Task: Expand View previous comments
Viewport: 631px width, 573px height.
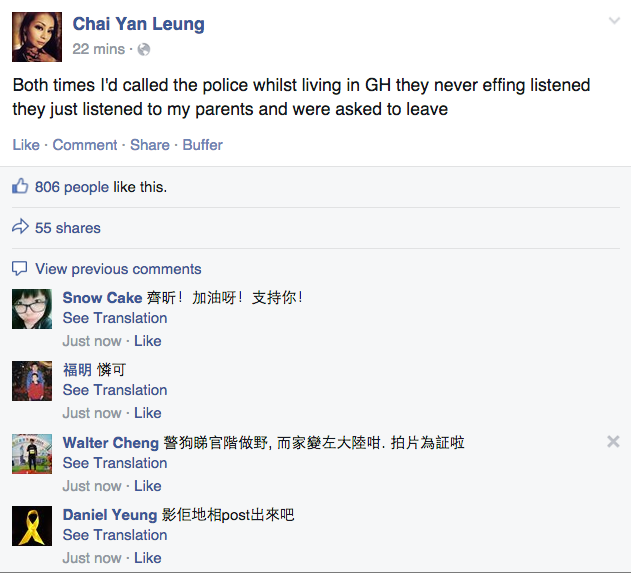Action: pos(118,269)
